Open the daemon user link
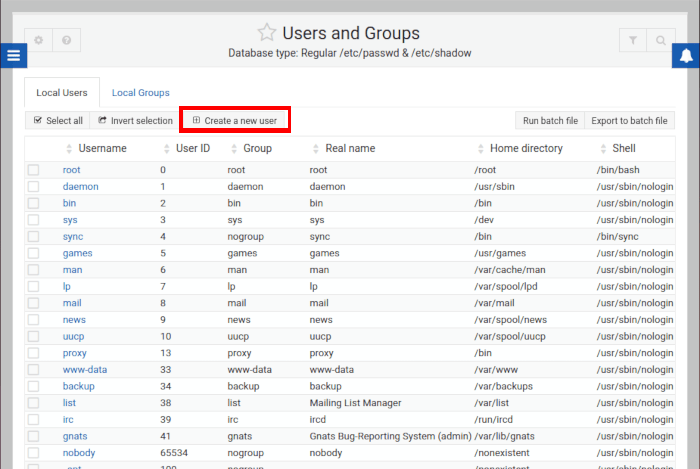 pyautogui.click(x=80, y=187)
